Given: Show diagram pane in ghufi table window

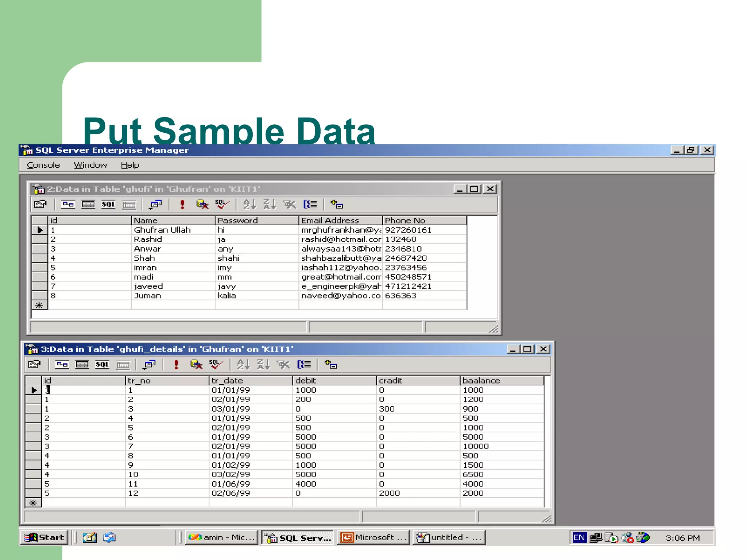Looking at the screenshot, I should click(x=68, y=204).
